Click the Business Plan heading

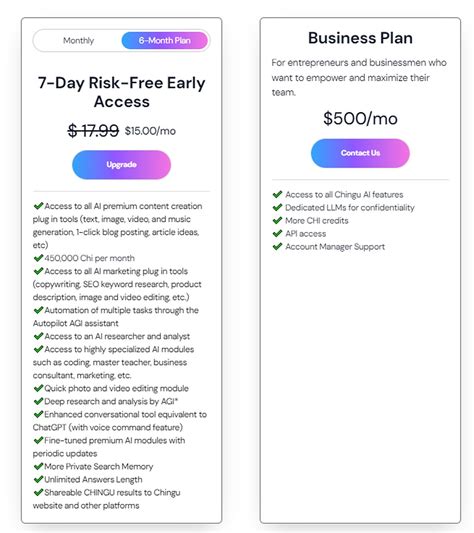[x=360, y=38]
